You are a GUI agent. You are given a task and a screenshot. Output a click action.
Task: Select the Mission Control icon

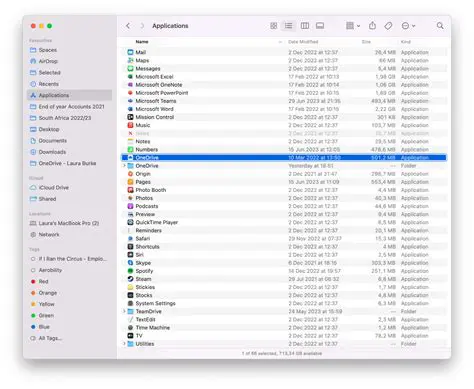pyautogui.click(x=130, y=117)
